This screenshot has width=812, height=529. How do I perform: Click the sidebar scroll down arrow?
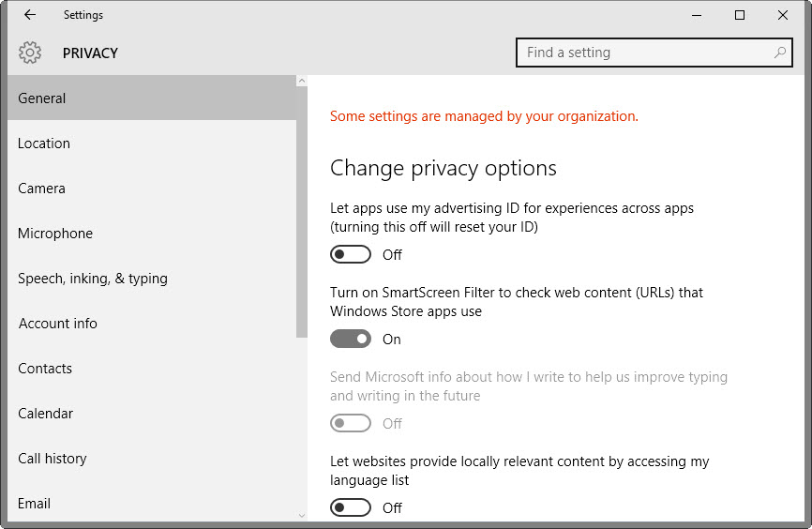pos(302,514)
